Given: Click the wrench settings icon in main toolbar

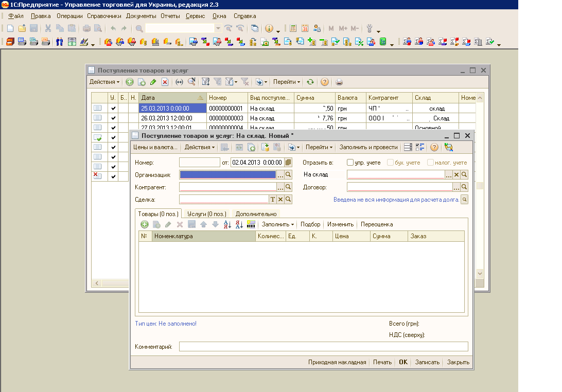Looking at the screenshot, I should tap(370, 28).
